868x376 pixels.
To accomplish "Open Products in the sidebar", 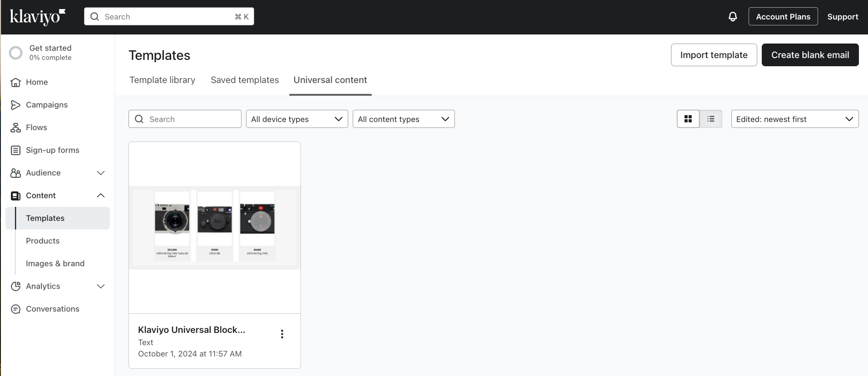I will (x=43, y=241).
